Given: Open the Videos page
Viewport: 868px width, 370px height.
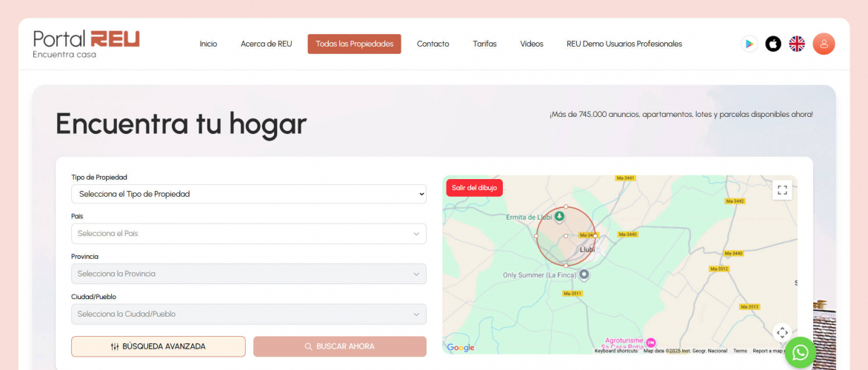Looking at the screenshot, I should click(532, 44).
